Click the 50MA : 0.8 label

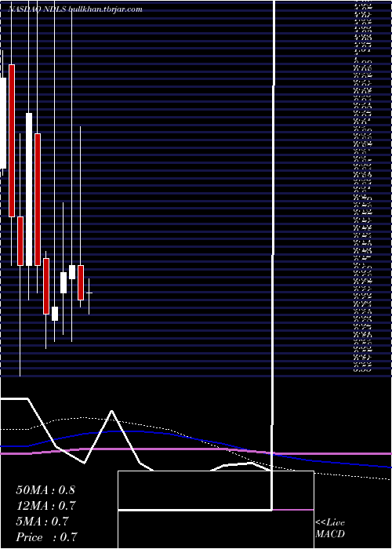point(45,490)
